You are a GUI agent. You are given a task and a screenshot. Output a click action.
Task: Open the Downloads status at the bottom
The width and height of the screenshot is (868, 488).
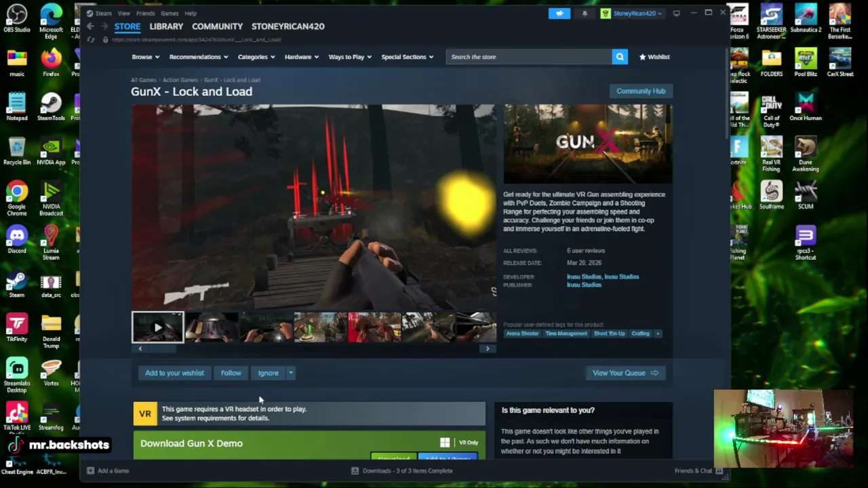point(402,471)
